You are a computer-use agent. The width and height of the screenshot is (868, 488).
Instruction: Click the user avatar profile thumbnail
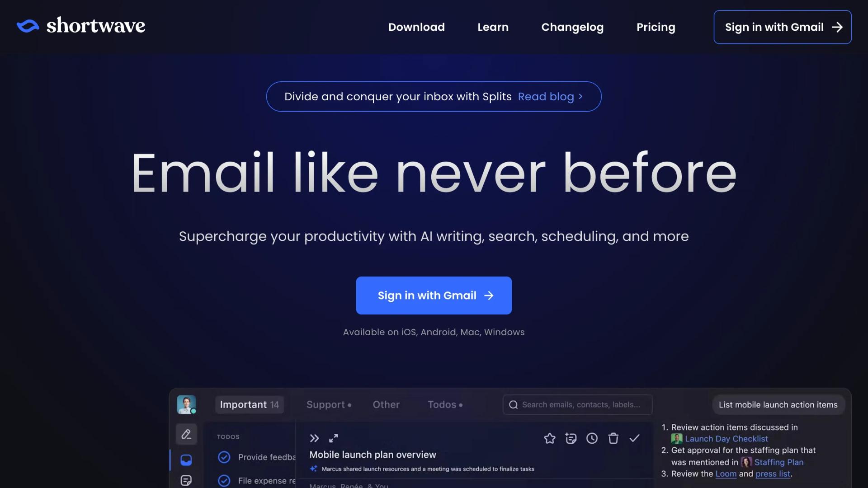(x=186, y=404)
